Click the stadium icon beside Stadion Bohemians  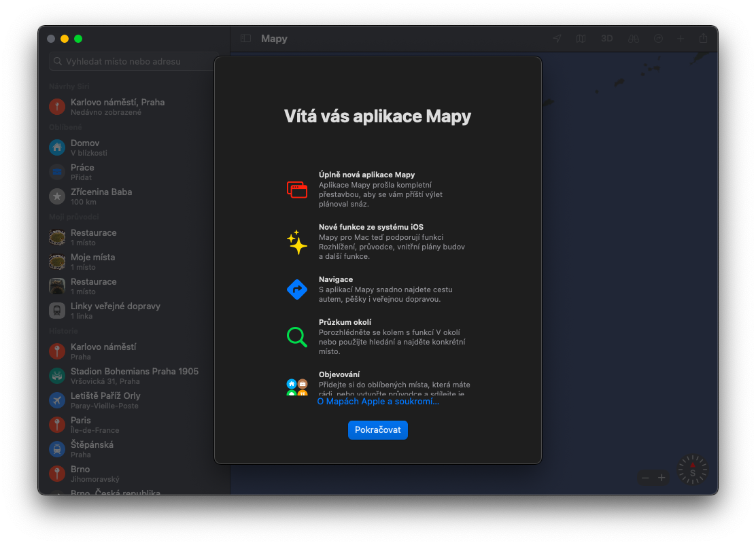pyautogui.click(x=57, y=376)
